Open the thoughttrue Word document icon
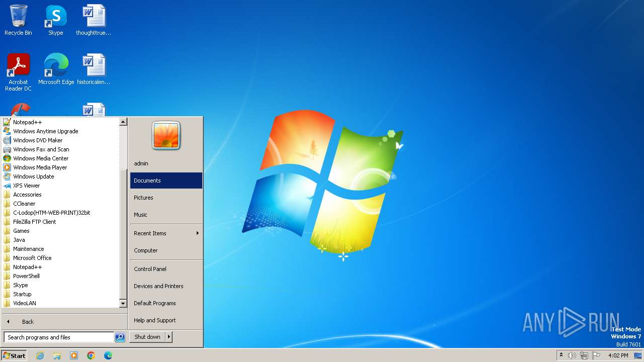This screenshot has height=362, width=644. pyautogui.click(x=94, y=20)
